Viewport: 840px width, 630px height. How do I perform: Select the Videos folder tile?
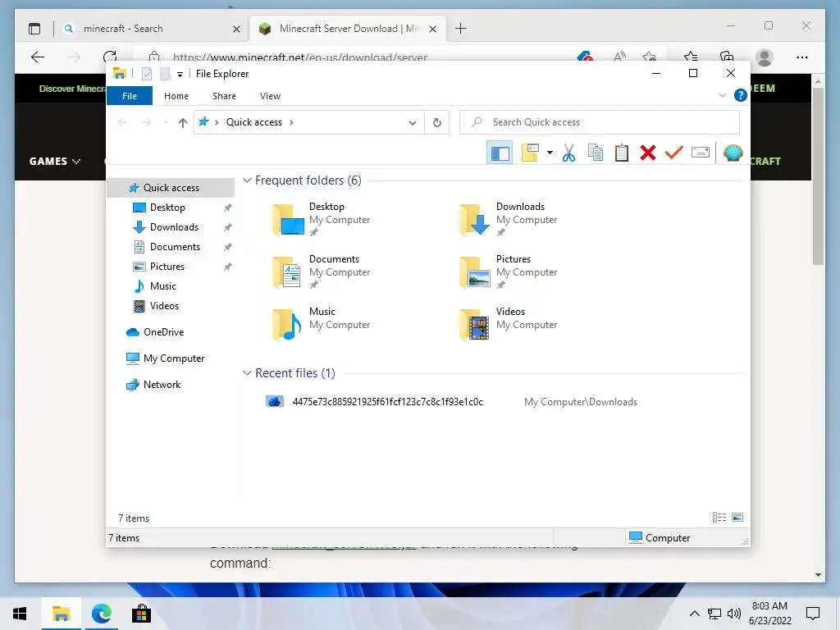[x=509, y=324]
